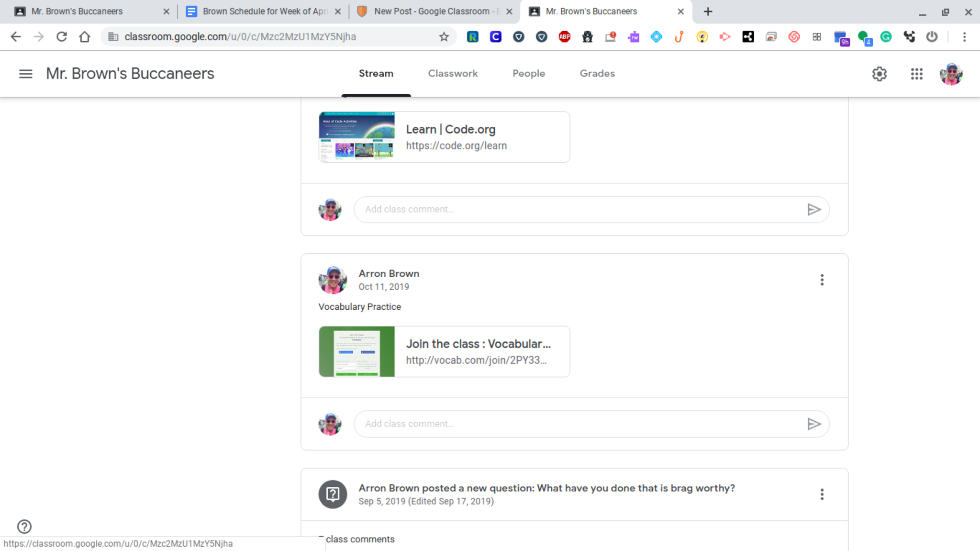The height and width of the screenshot is (551, 980).
Task: Switch to the People tab
Action: click(528, 73)
